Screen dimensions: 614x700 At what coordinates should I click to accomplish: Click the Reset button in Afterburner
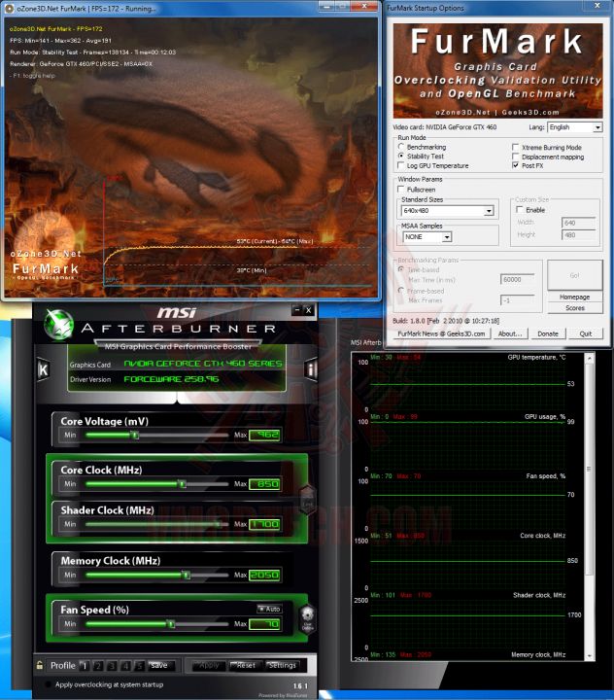[x=246, y=666]
